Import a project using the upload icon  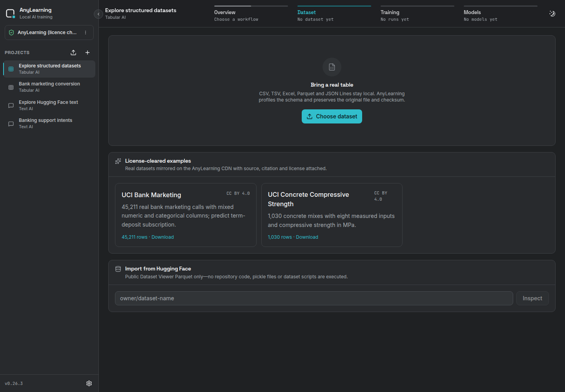(73, 53)
